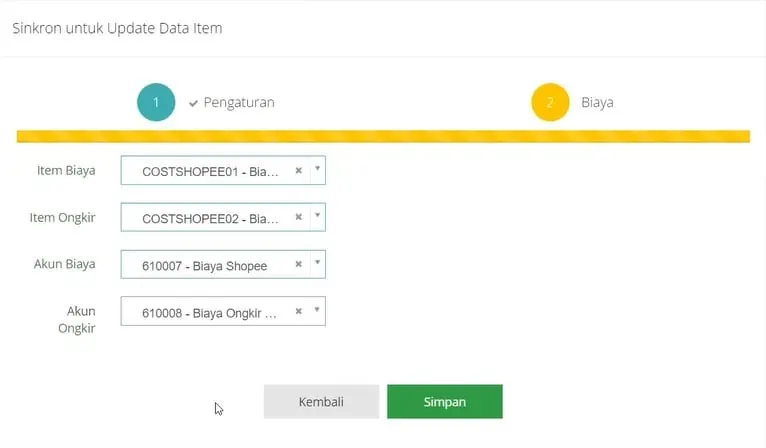
Task: Clear the Item Ongkir selection with x
Action: (x=298, y=217)
